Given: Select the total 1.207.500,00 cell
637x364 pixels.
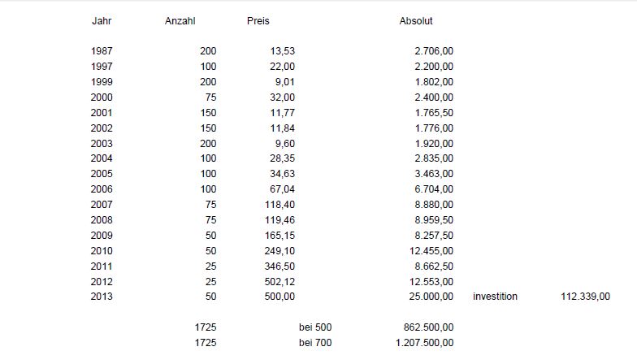Looking at the screenshot, I should pyautogui.click(x=424, y=343).
